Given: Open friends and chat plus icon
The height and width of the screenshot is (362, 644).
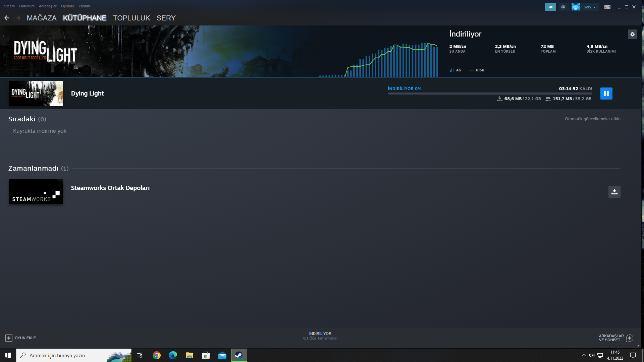Looking at the screenshot, I should [x=630, y=338].
